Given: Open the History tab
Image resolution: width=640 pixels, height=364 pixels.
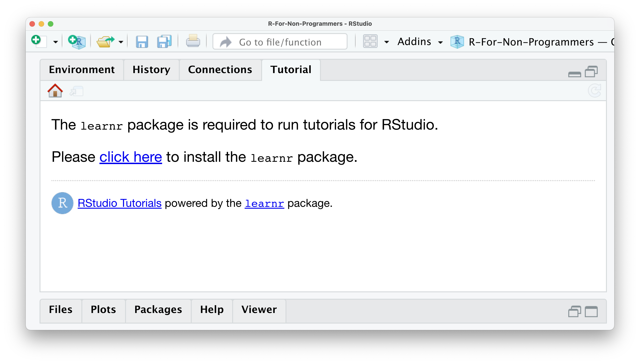Looking at the screenshot, I should [x=151, y=69].
